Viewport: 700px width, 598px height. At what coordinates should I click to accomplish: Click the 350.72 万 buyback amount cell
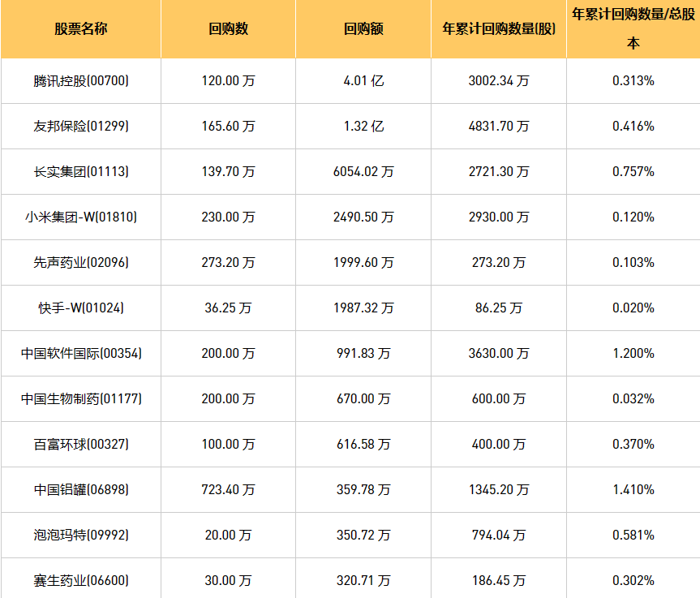coord(363,535)
